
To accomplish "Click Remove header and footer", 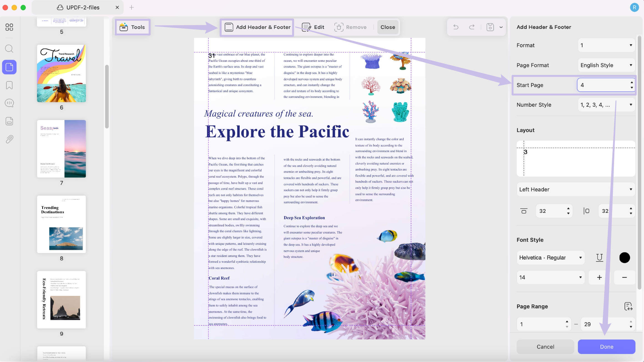I will [x=350, y=27].
